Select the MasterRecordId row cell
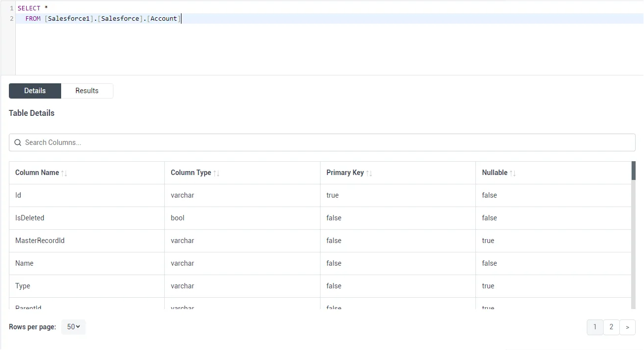The image size is (644, 350). point(40,241)
